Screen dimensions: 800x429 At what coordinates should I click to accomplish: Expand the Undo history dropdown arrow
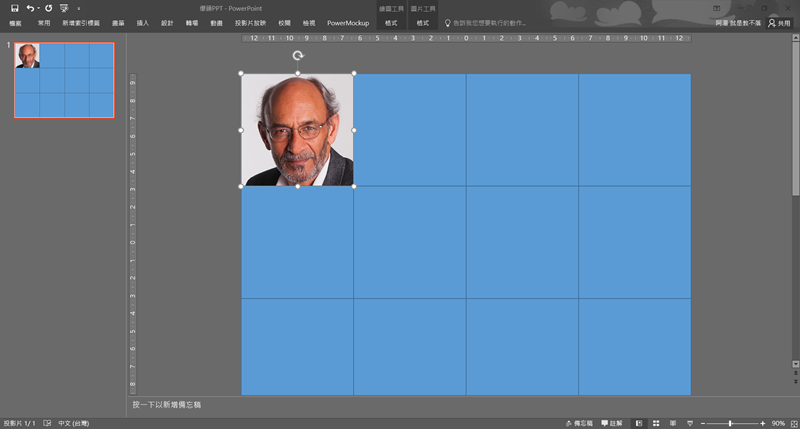point(39,8)
